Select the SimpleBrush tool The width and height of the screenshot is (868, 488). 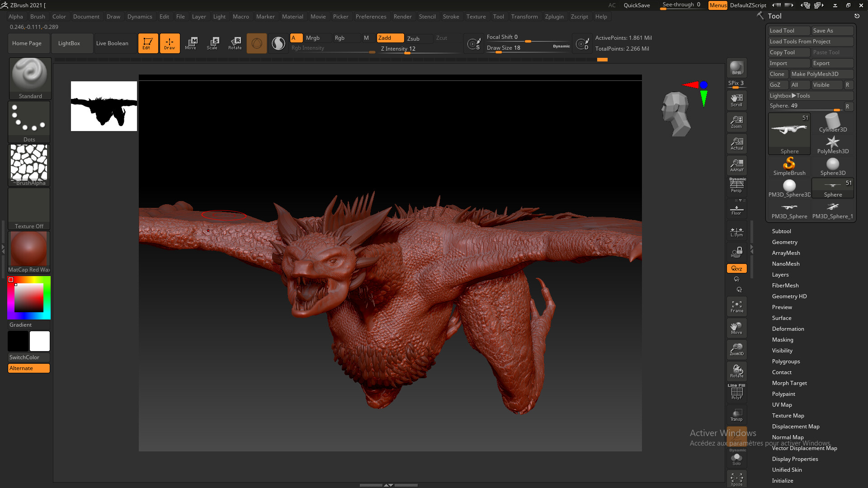click(x=789, y=165)
